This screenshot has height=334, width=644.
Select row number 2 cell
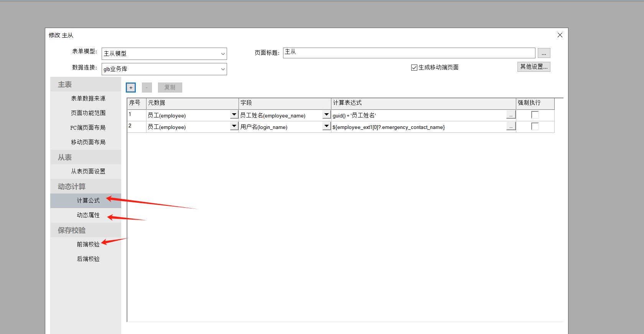click(137, 127)
